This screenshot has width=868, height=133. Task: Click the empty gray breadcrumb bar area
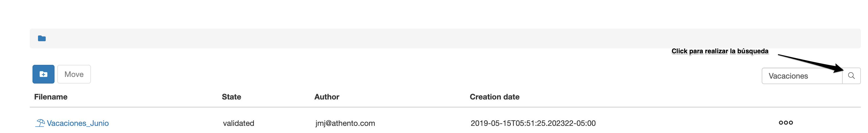[438, 38]
